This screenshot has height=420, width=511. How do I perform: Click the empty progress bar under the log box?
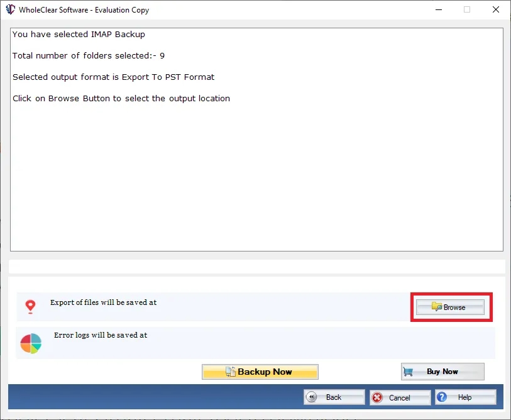257,267
